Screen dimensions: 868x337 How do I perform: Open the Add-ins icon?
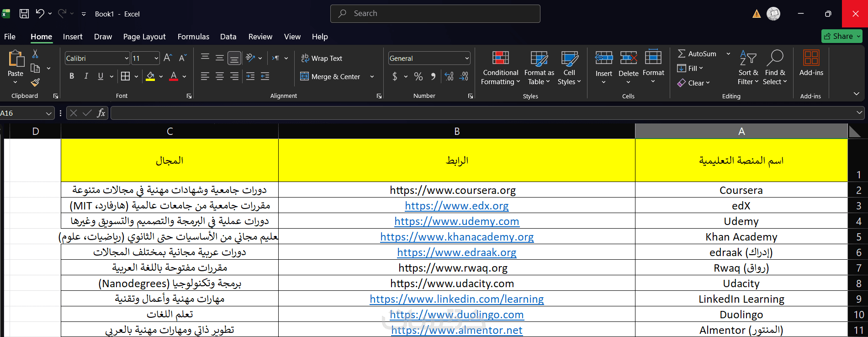811,58
